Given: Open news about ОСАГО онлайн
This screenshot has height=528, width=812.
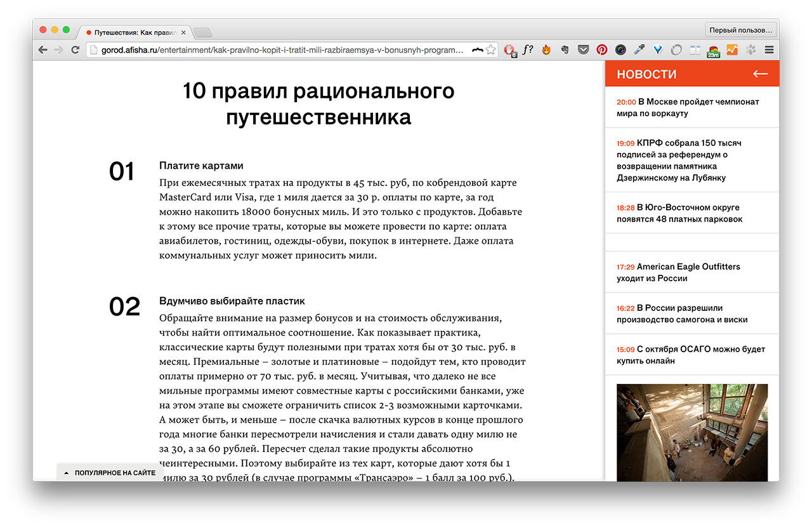Looking at the screenshot, I should (691, 355).
